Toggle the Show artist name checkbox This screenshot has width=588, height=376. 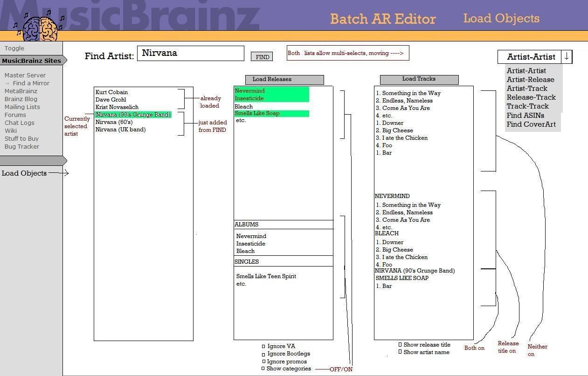(400, 352)
